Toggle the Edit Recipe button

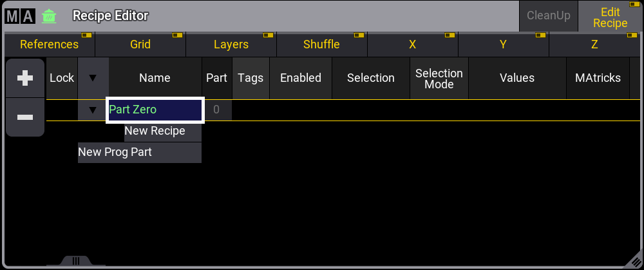[610, 17]
